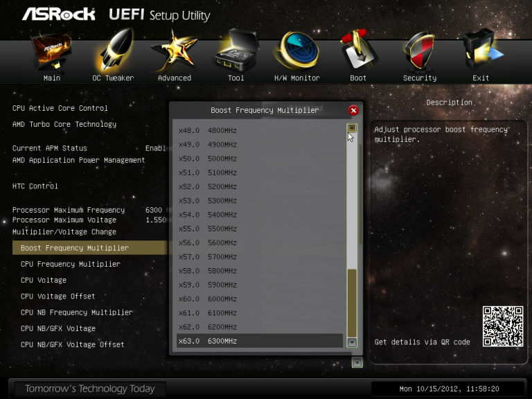Click the multiplier list scrollbar thumb

coord(352,303)
